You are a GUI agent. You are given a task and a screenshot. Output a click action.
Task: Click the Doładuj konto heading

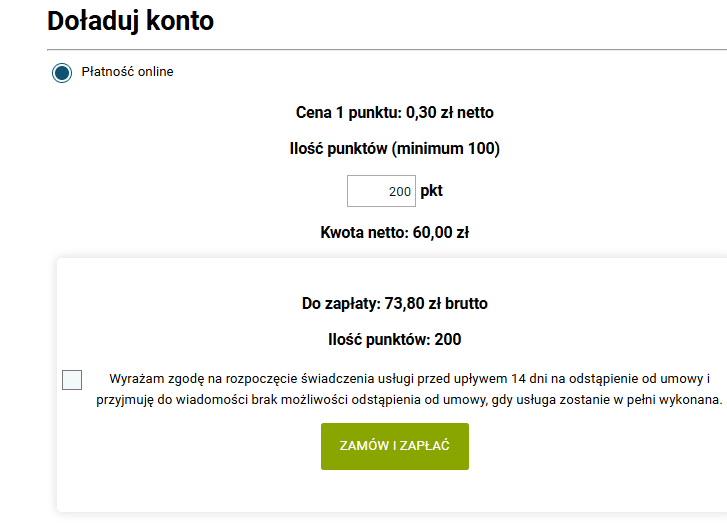coord(130,20)
